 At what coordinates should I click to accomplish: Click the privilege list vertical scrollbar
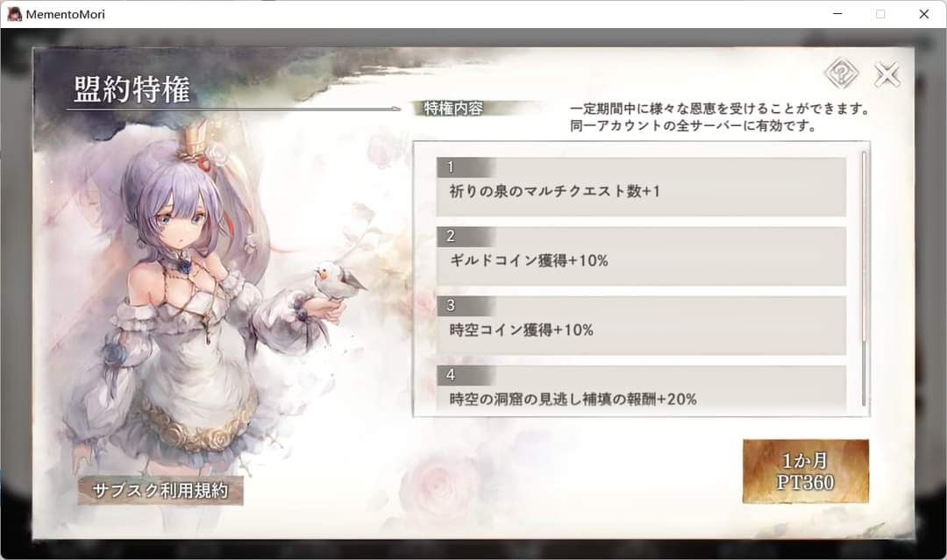coord(864,278)
